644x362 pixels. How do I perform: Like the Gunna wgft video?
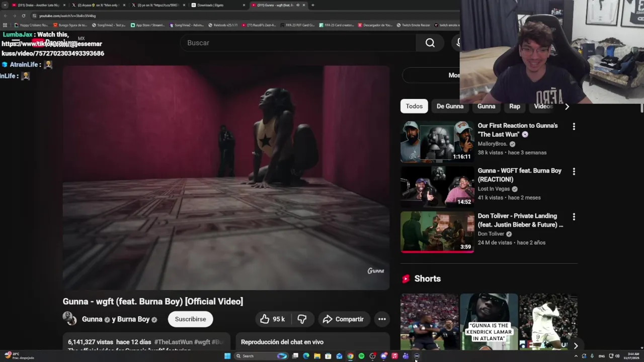[273, 319]
